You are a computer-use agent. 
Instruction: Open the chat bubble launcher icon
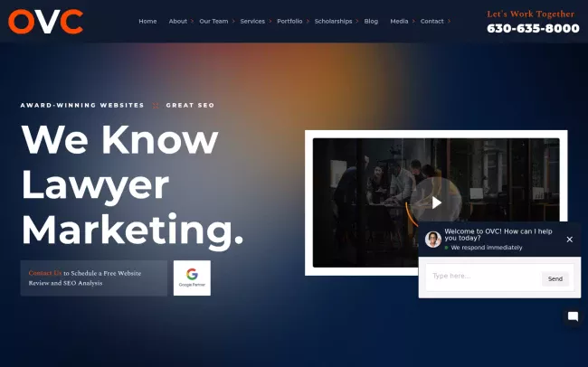click(x=573, y=316)
